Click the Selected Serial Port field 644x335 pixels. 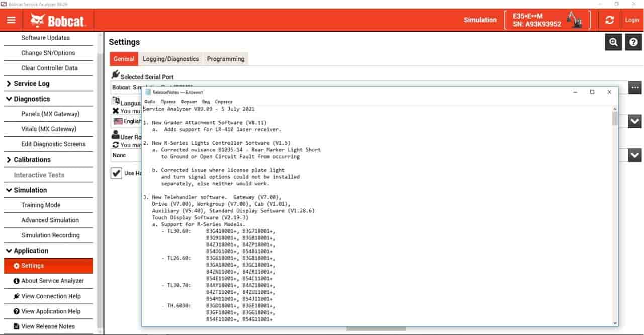coord(370,88)
